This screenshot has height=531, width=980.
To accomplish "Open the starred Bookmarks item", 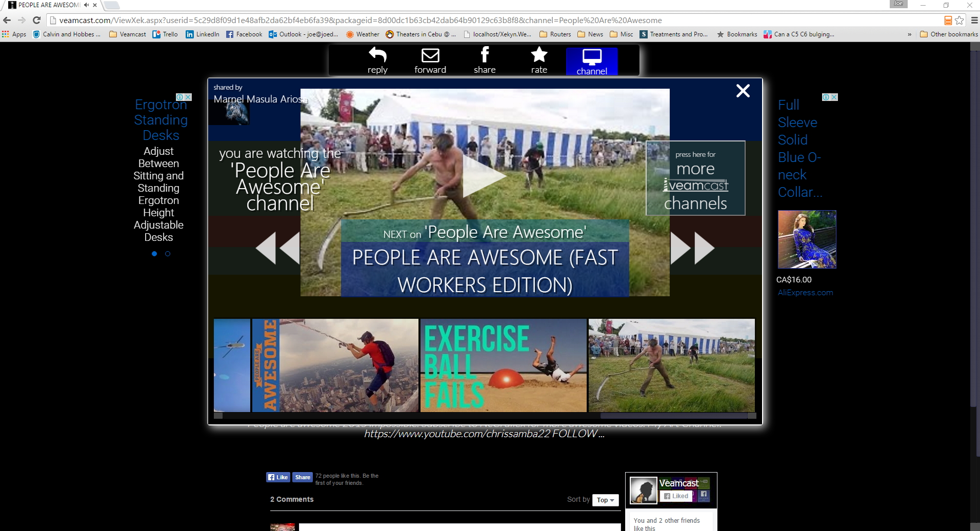I will pyautogui.click(x=737, y=34).
